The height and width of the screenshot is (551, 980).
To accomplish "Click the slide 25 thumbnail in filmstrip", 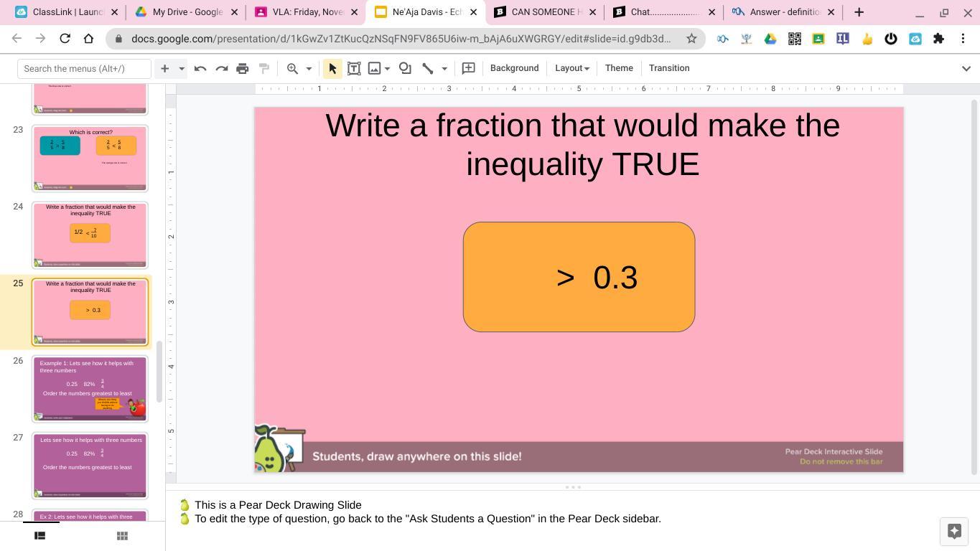I will coord(90,312).
